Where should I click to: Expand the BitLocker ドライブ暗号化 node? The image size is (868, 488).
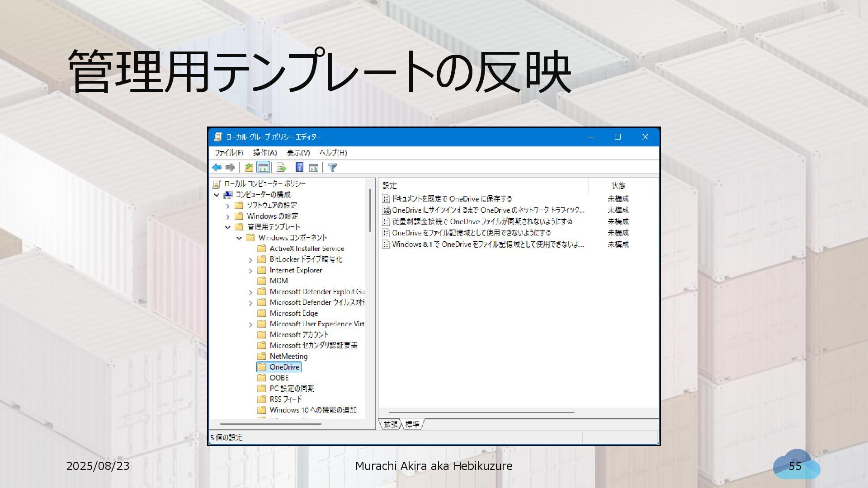[250, 259]
